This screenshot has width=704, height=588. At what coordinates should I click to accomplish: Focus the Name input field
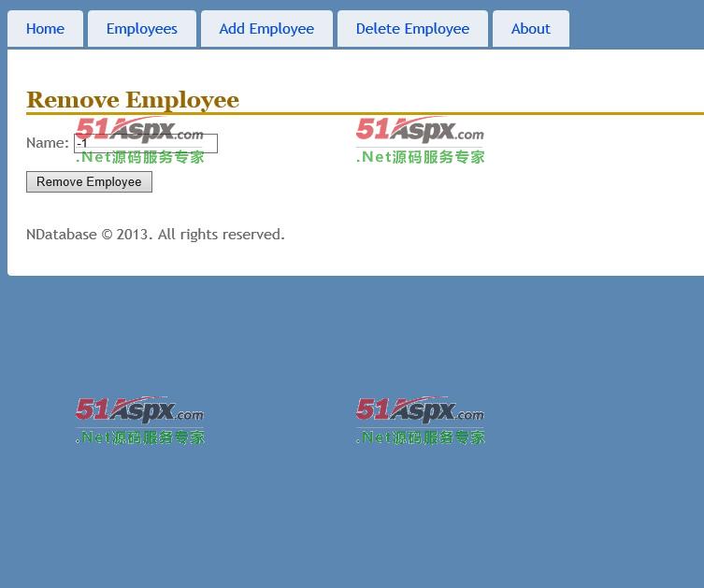(x=146, y=143)
